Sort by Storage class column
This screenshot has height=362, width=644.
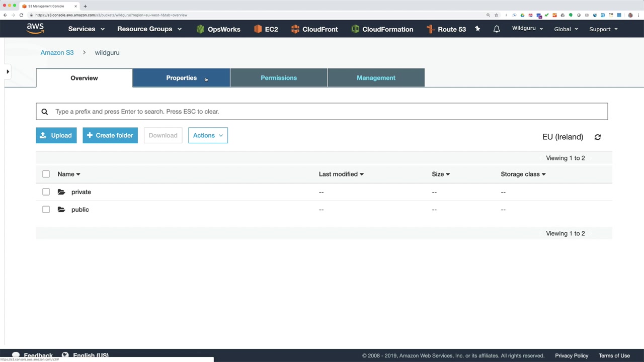coord(523,174)
